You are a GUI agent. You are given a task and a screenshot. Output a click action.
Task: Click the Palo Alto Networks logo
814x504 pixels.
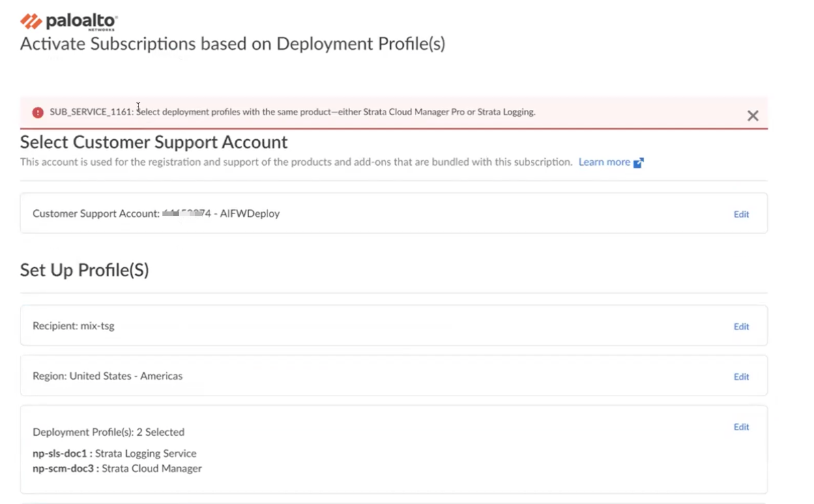(x=68, y=21)
